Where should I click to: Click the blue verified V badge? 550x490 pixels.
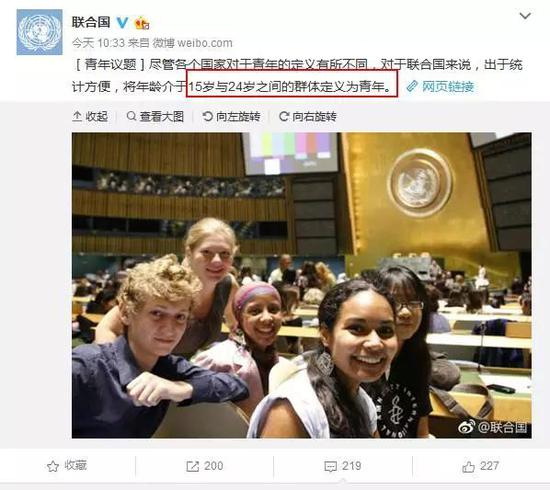[122, 22]
